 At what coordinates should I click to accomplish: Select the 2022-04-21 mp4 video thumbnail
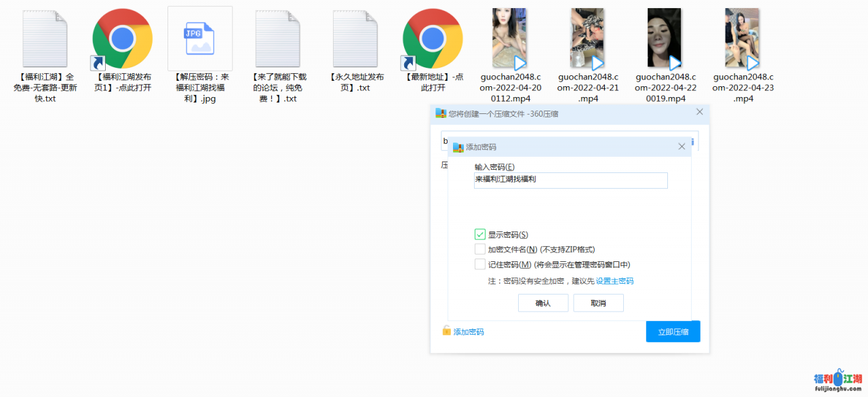[x=587, y=39]
